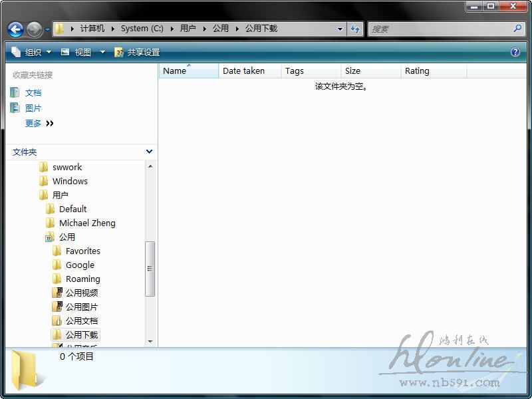
Task: Open 文档 favorite link
Action: coord(33,93)
